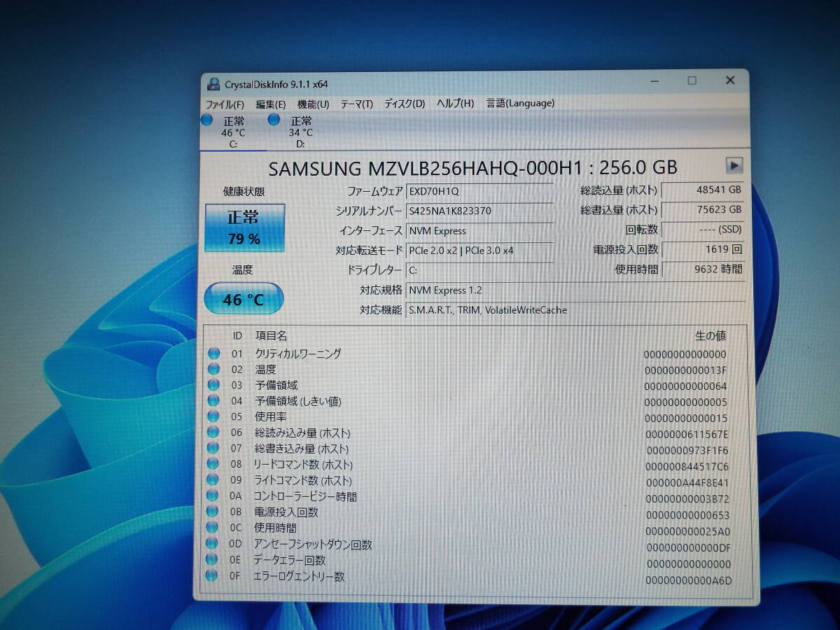Close the CrystalDiskInfo window
840x630 pixels.
730,80
